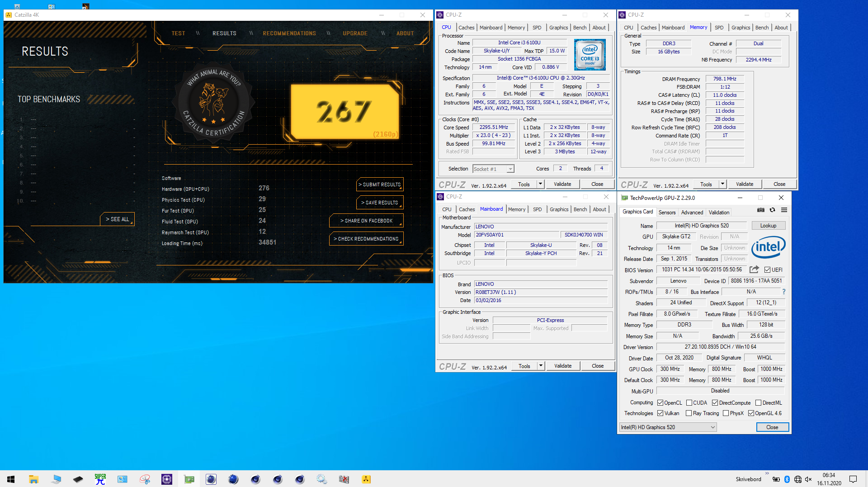Open the Upgrade tab in Catzilla
The height and width of the screenshot is (487, 868).
(x=355, y=33)
